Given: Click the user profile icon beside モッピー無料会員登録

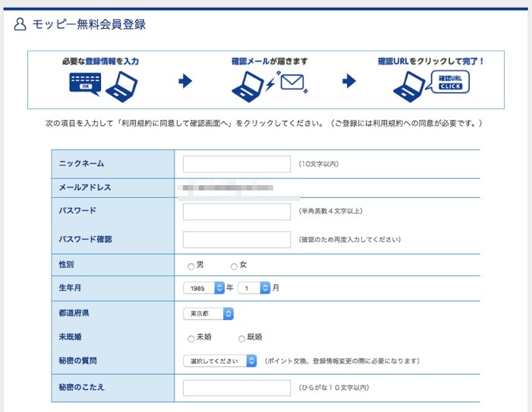Looking at the screenshot, I should click(20, 24).
